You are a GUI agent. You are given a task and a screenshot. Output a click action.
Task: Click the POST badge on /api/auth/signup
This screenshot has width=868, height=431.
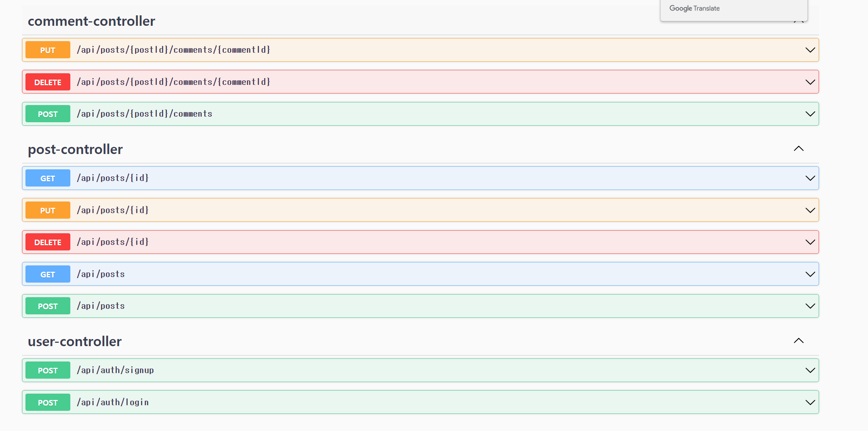tap(48, 370)
